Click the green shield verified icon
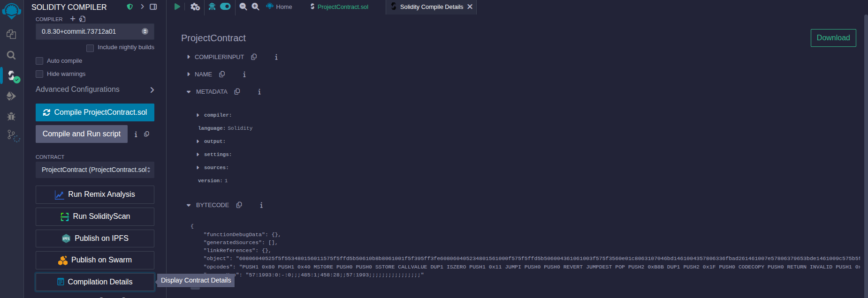The image size is (868, 298). click(130, 7)
